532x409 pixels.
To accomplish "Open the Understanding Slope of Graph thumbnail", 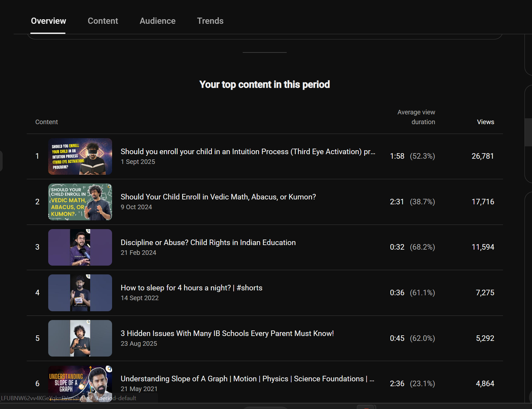I will coord(80,384).
